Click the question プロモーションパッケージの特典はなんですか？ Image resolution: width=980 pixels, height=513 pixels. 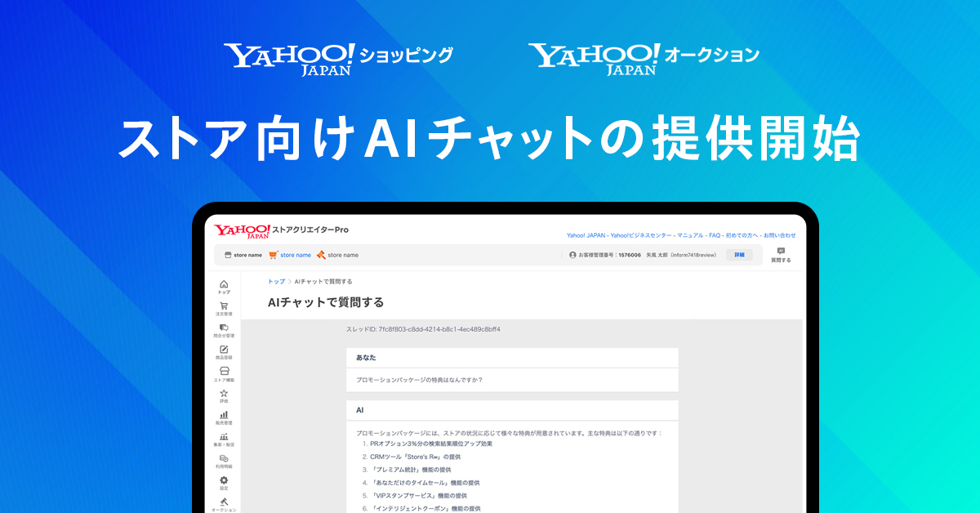click(x=419, y=379)
